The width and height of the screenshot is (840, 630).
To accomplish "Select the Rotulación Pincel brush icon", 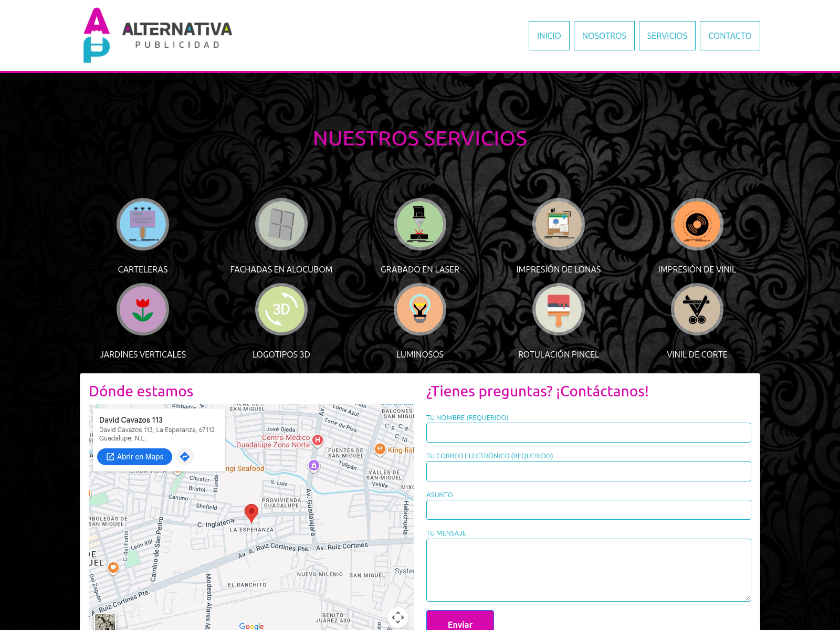I will coord(559,309).
